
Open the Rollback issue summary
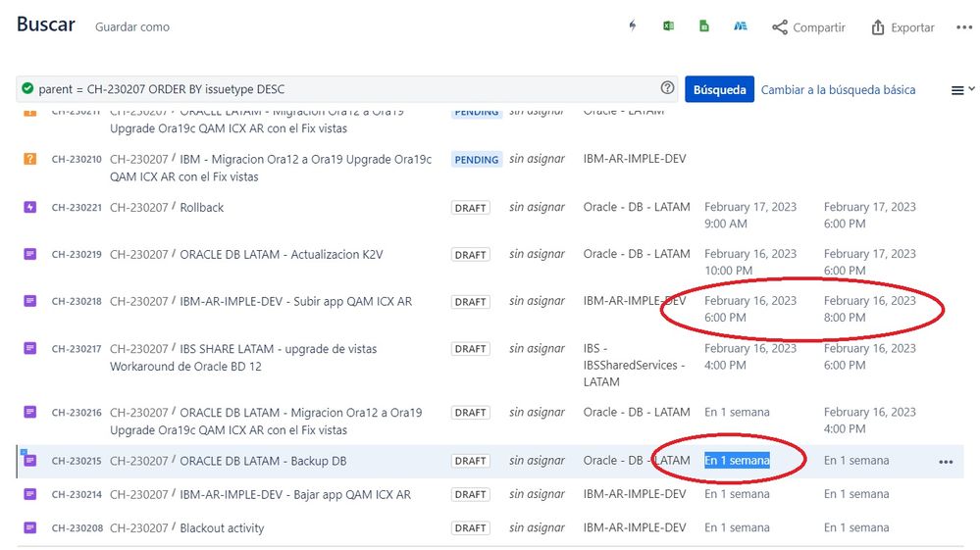click(201, 207)
